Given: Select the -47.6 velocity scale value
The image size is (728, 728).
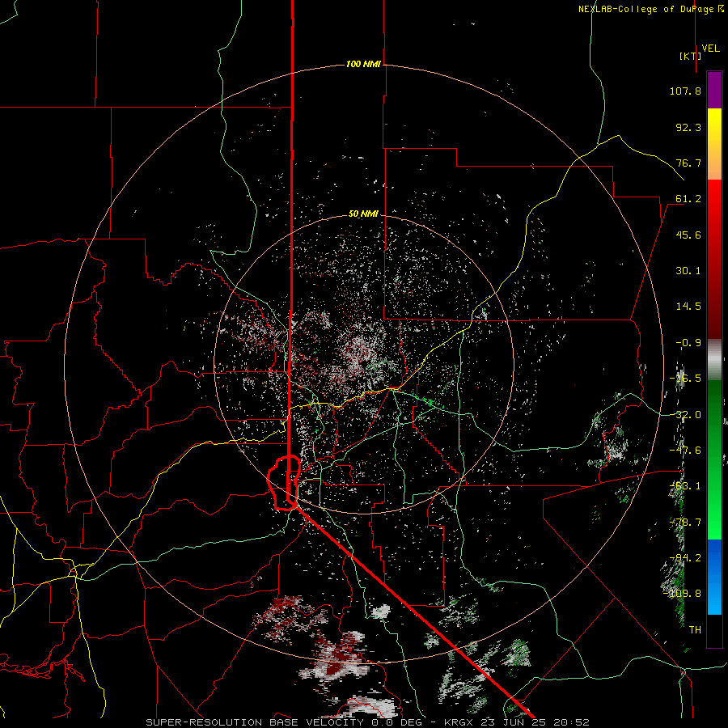Looking at the screenshot, I should pos(685,451).
